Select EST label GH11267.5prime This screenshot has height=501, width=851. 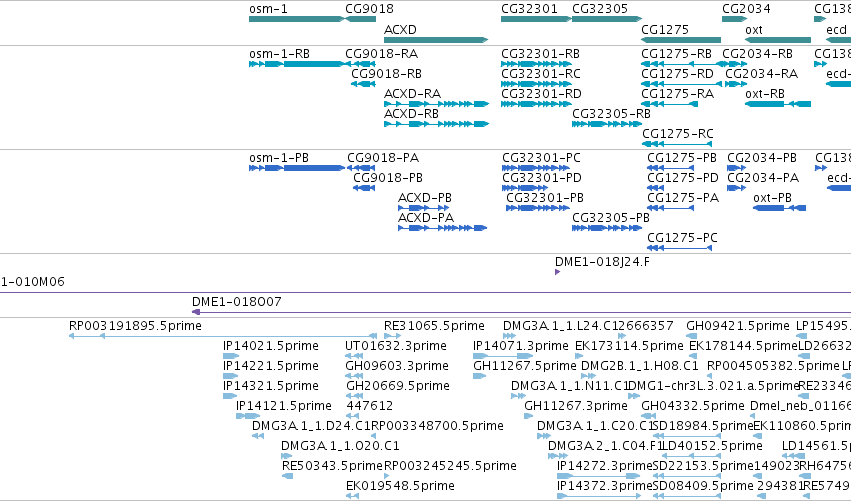(x=524, y=366)
